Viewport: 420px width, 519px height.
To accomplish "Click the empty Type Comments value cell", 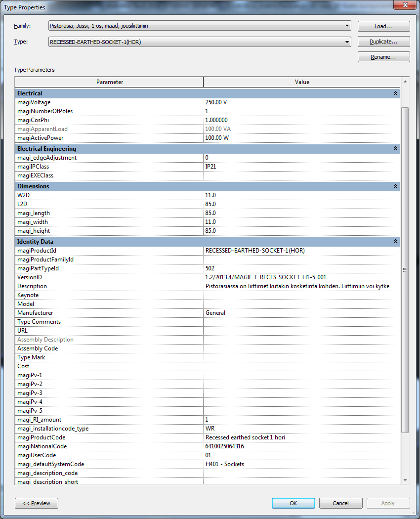I will [x=301, y=322].
